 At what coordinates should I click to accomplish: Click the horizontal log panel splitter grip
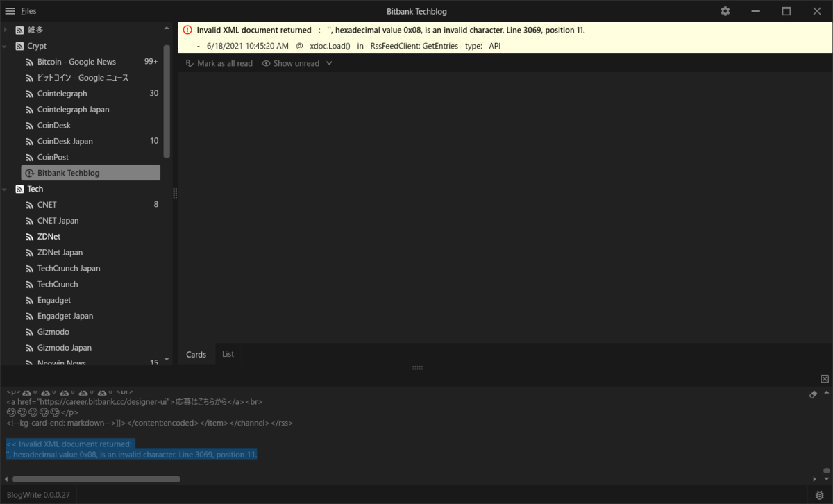point(417,368)
